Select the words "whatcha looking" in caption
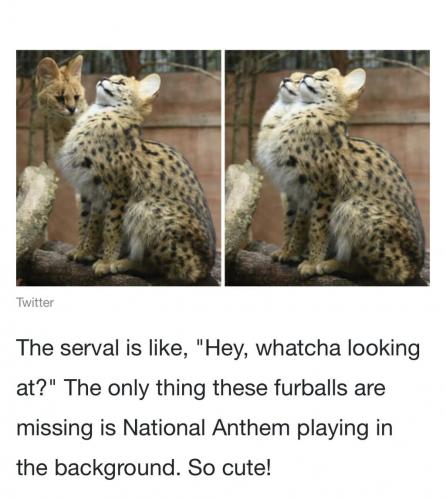Viewport: 446px width, 500px height. point(337,348)
